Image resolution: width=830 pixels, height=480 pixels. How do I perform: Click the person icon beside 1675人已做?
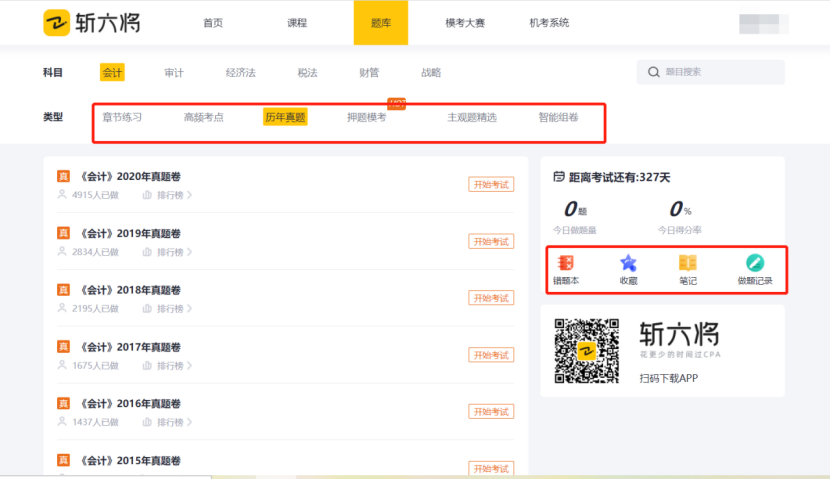click(62, 365)
